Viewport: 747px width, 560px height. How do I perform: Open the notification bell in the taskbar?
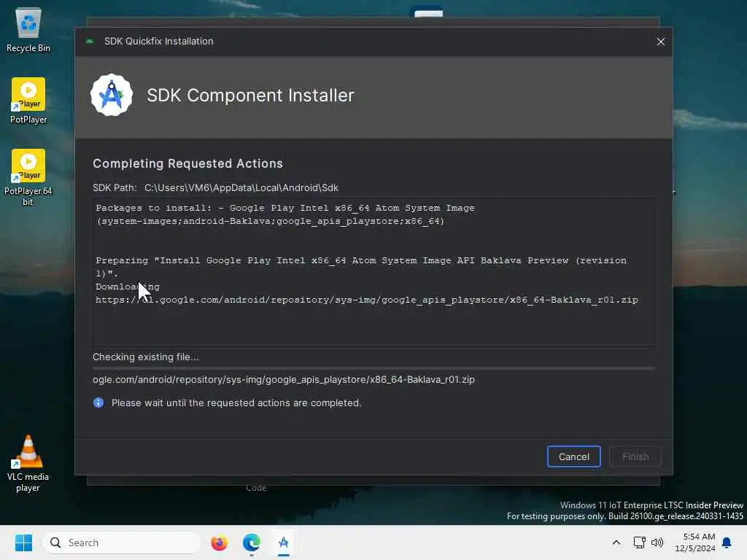727,542
